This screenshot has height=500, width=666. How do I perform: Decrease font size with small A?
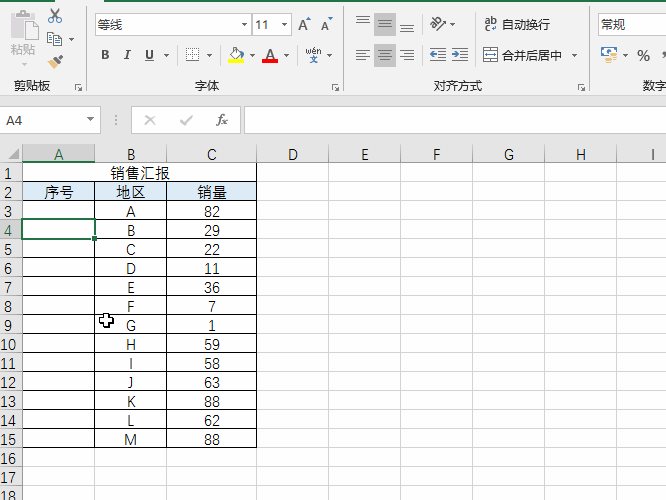326,25
